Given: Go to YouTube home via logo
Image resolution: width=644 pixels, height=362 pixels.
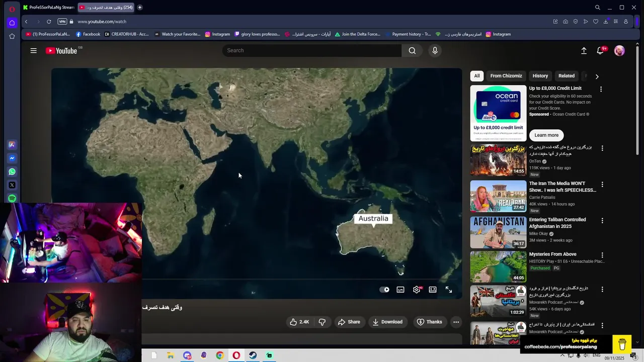Looking at the screenshot, I should (x=61, y=50).
